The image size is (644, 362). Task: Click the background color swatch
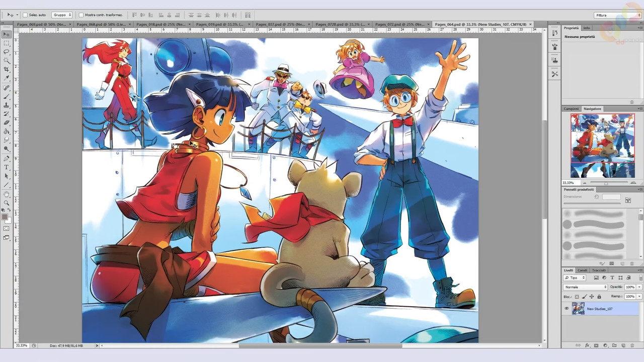point(9,221)
